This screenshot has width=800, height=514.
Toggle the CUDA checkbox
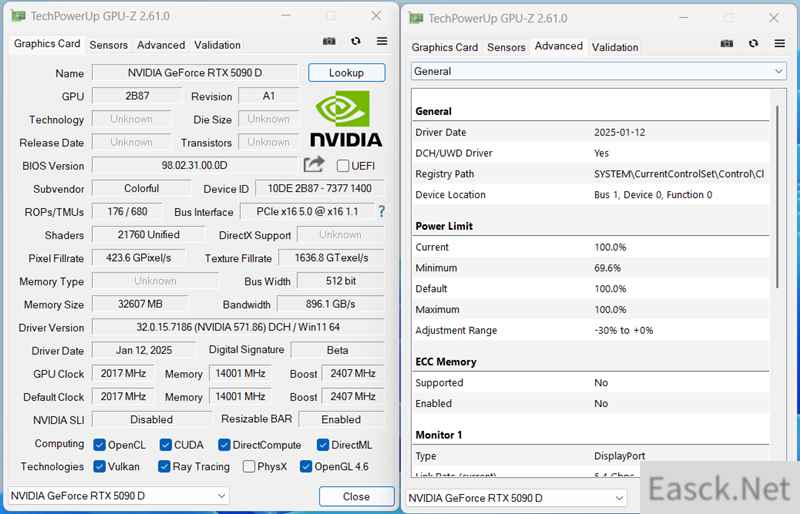pyautogui.click(x=165, y=445)
